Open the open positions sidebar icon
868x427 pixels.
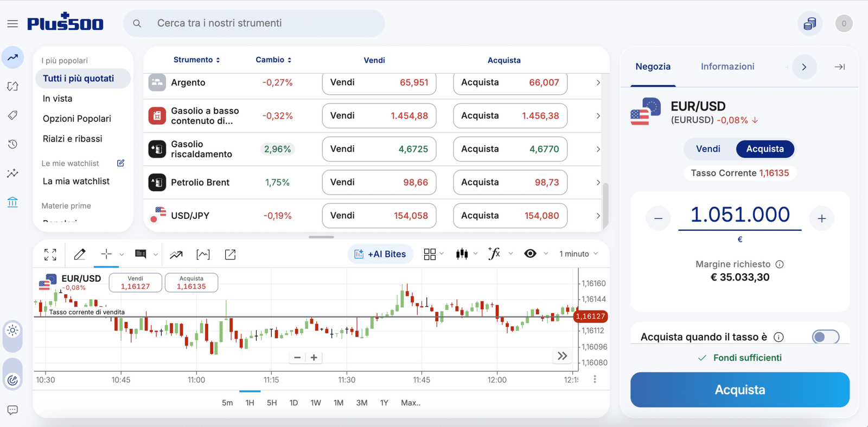click(12, 87)
